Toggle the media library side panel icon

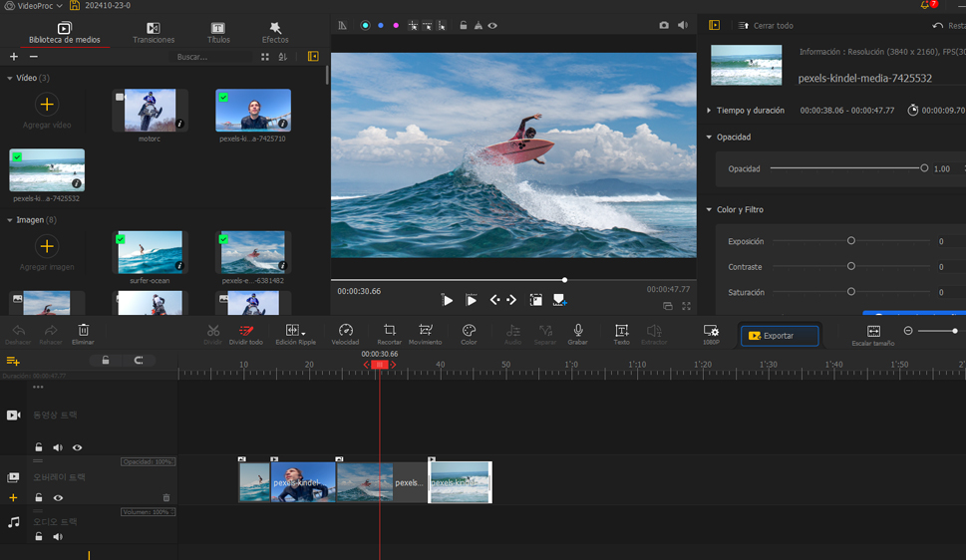click(313, 57)
